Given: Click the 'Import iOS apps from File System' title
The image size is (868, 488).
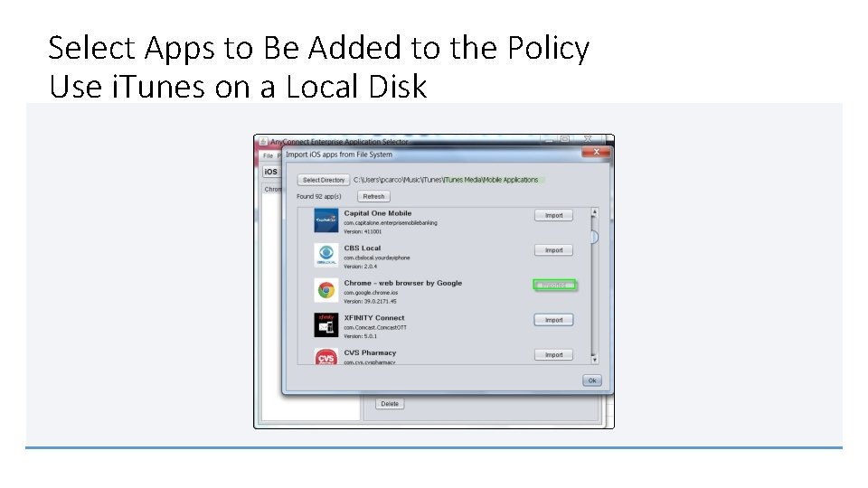Looking at the screenshot, I should (339, 155).
